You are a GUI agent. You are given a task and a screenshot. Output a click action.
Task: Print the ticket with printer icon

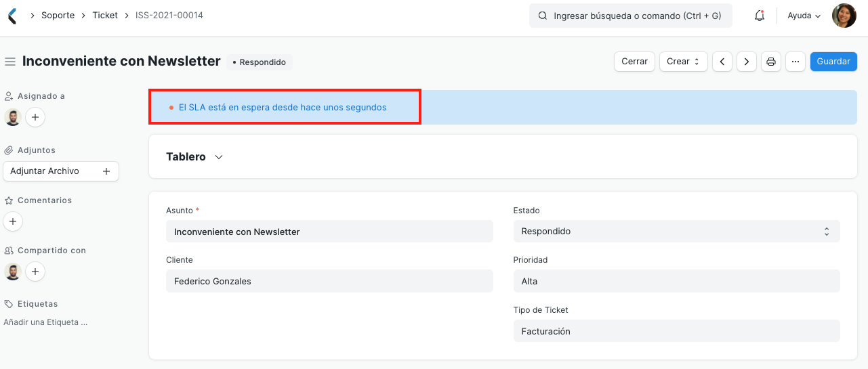pyautogui.click(x=771, y=62)
